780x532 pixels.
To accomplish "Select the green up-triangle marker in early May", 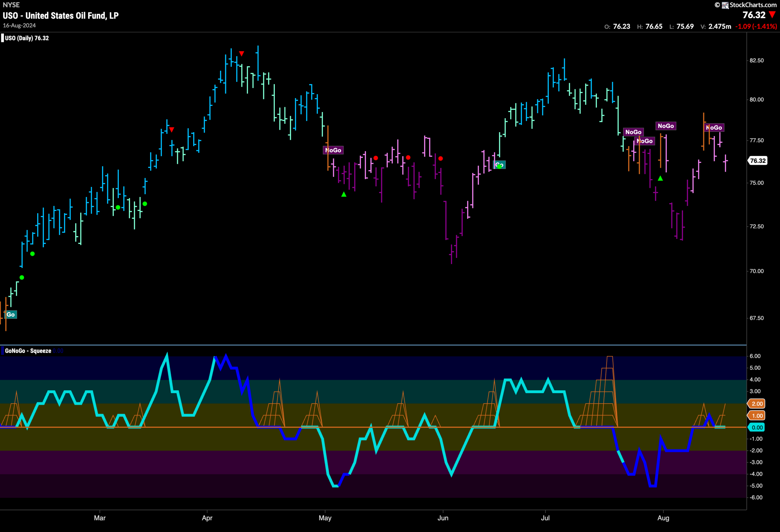I will pos(344,194).
